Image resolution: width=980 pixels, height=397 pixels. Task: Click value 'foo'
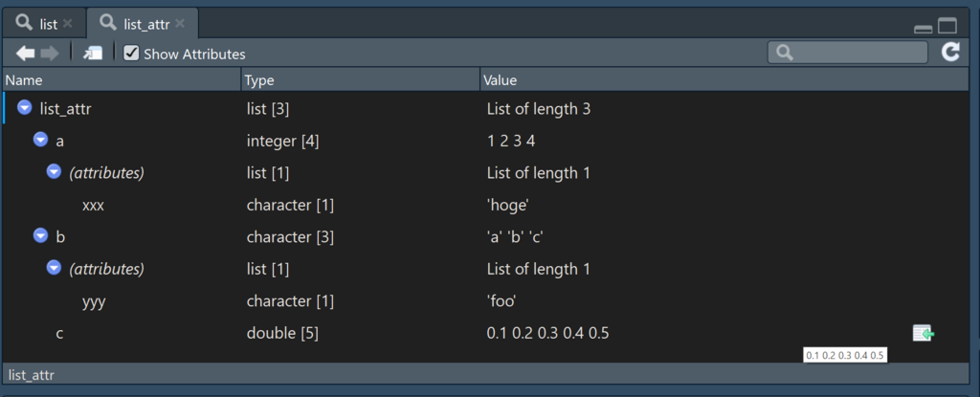click(x=501, y=301)
